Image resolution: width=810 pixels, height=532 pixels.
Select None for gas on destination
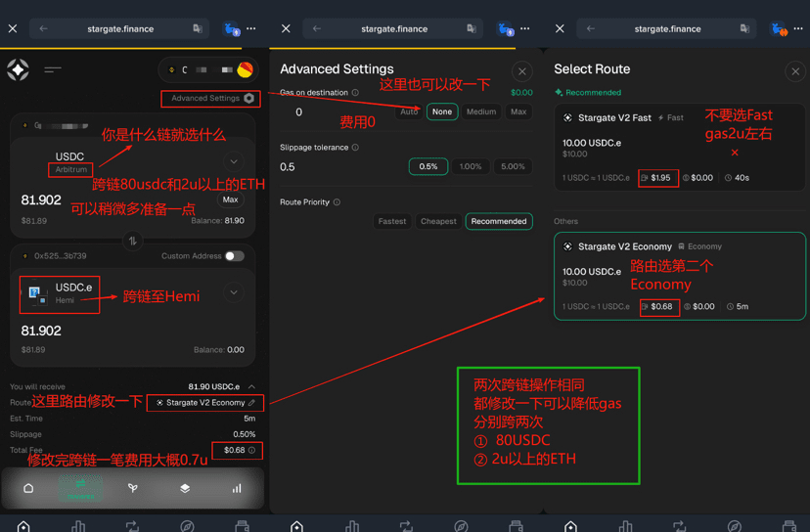click(442, 111)
